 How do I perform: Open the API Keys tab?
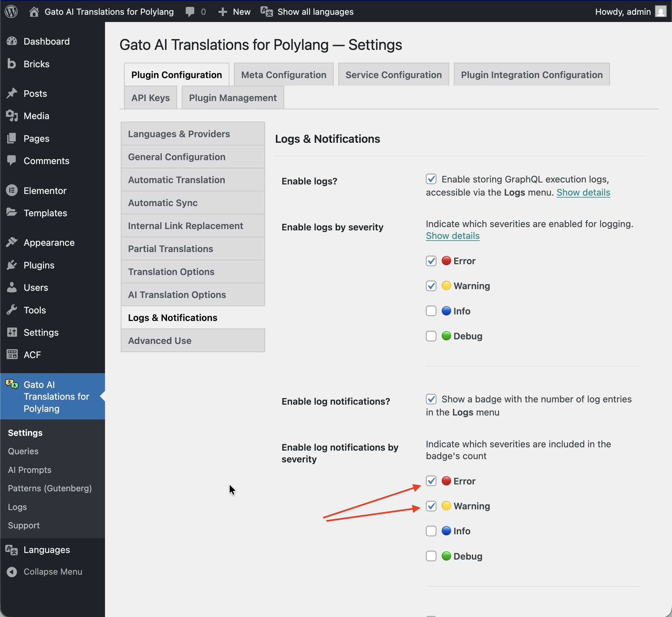click(x=150, y=97)
